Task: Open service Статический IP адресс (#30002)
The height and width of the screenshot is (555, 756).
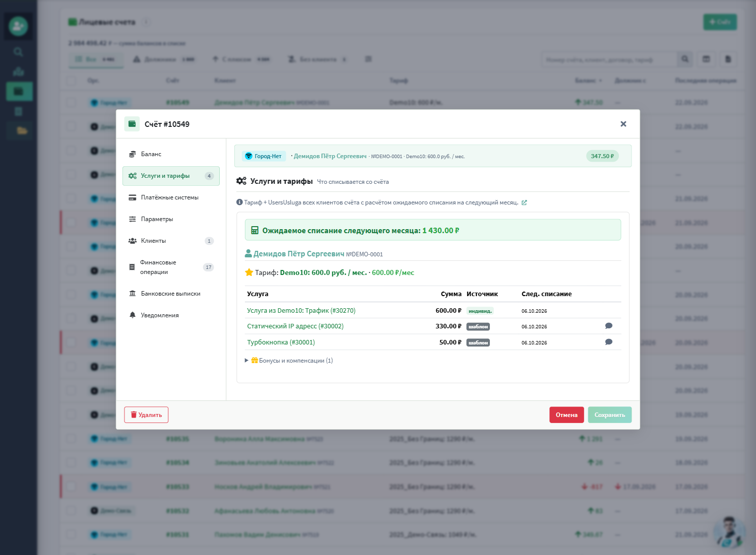Action: pyautogui.click(x=295, y=326)
